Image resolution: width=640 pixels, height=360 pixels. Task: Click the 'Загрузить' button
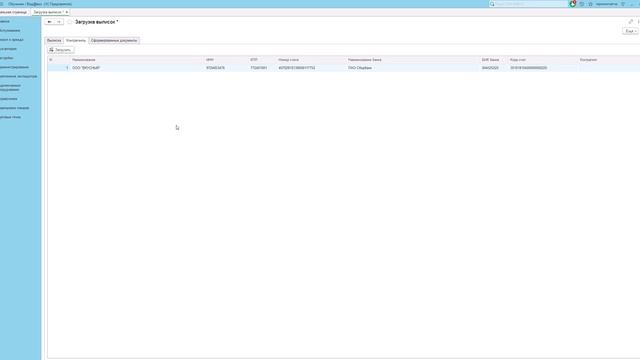[x=60, y=50]
